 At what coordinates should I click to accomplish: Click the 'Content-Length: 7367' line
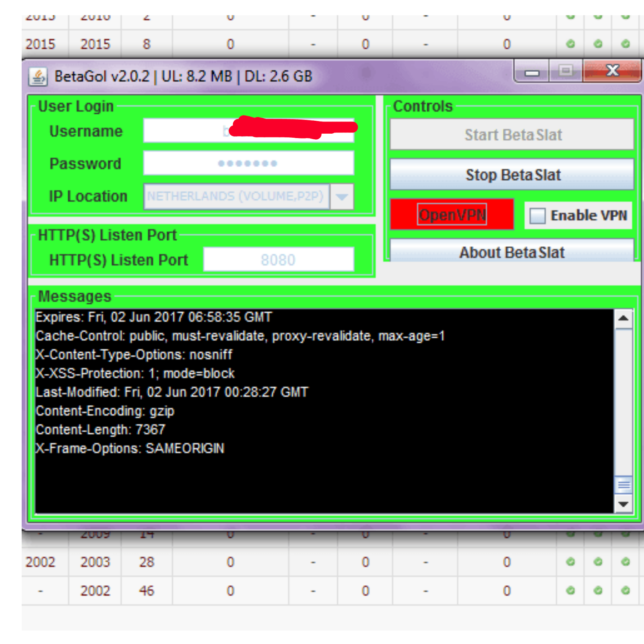click(100, 429)
